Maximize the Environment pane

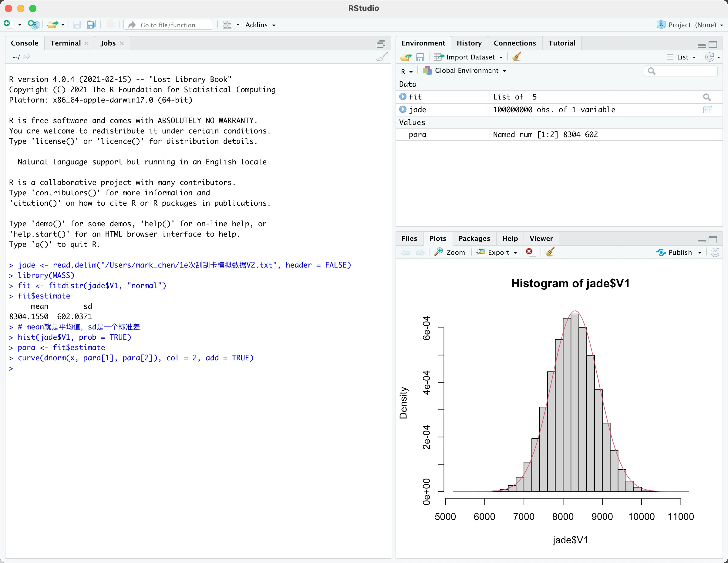click(x=713, y=44)
